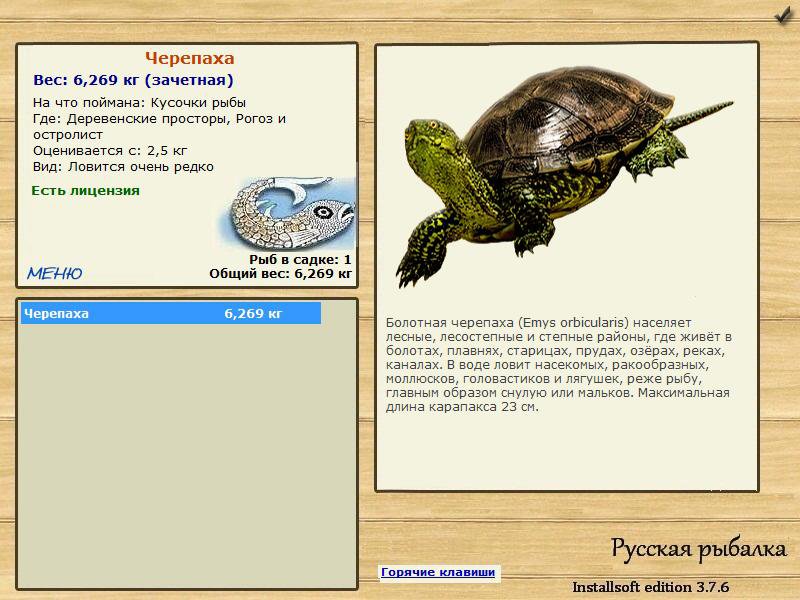800x600 pixels.
Task: Click the Русская рыбалка logo
Action: (x=698, y=549)
